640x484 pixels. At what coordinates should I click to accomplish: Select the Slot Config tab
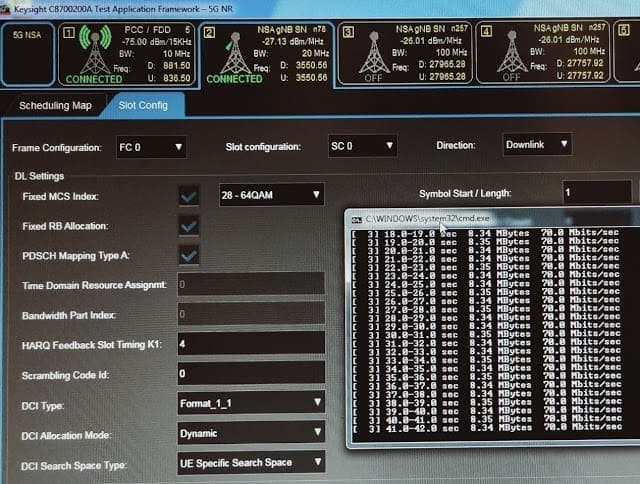click(143, 105)
